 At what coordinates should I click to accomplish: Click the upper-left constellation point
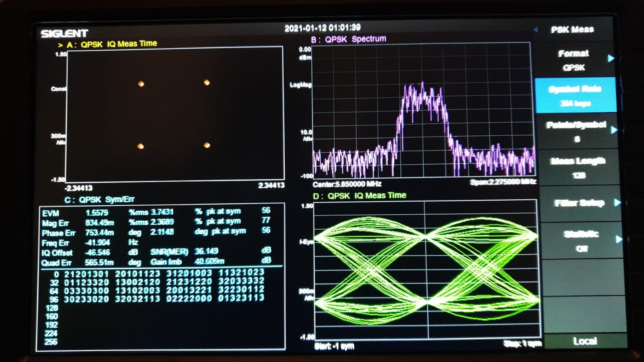[x=141, y=84]
